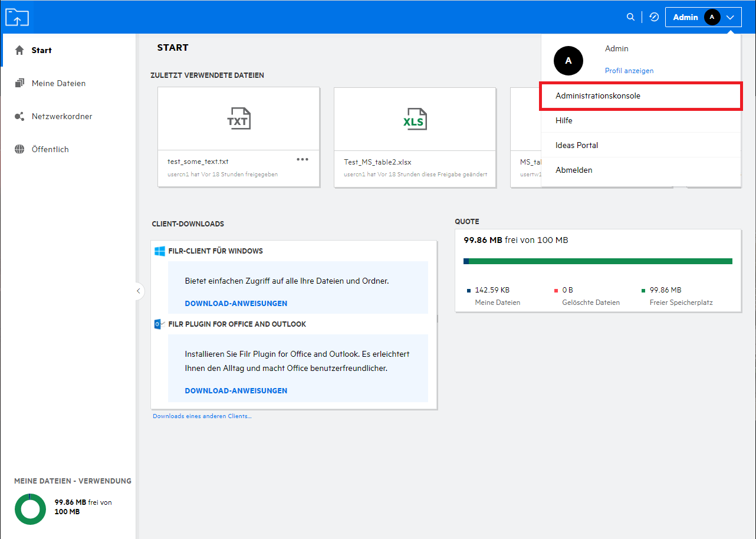Open Downloads eines anderen Clients link
Image resolution: width=756 pixels, height=539 pixels.
202,416
